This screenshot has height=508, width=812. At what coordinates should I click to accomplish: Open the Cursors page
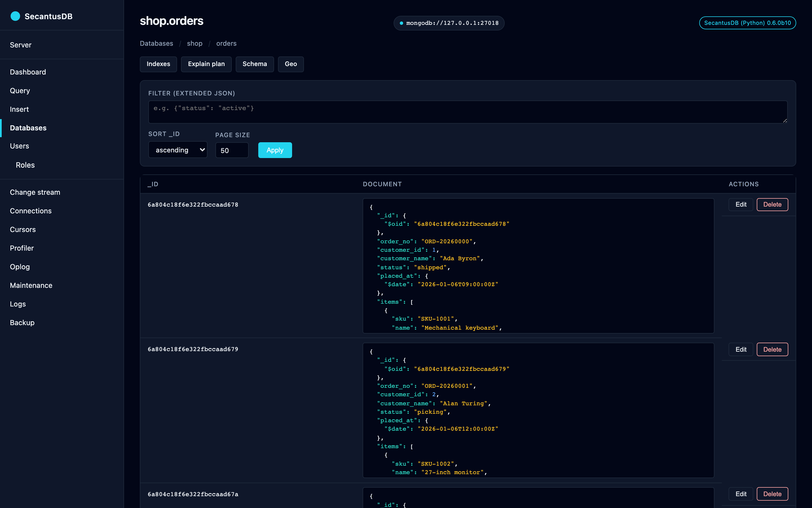[x=23, y=229]
